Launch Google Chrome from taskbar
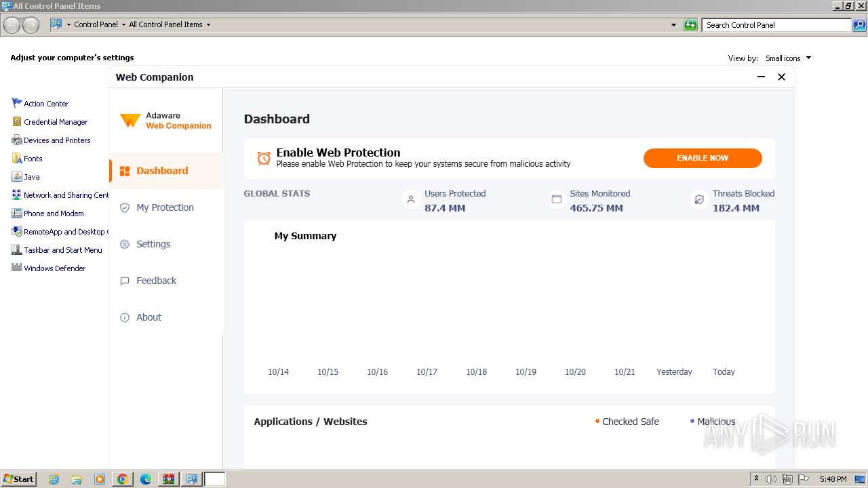Screen dimensions: 868x488 tap(123, 479)
